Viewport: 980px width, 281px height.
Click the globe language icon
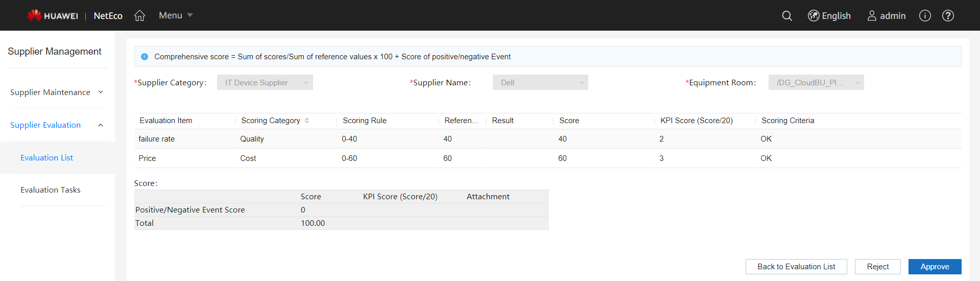click(x=814, y=16)
